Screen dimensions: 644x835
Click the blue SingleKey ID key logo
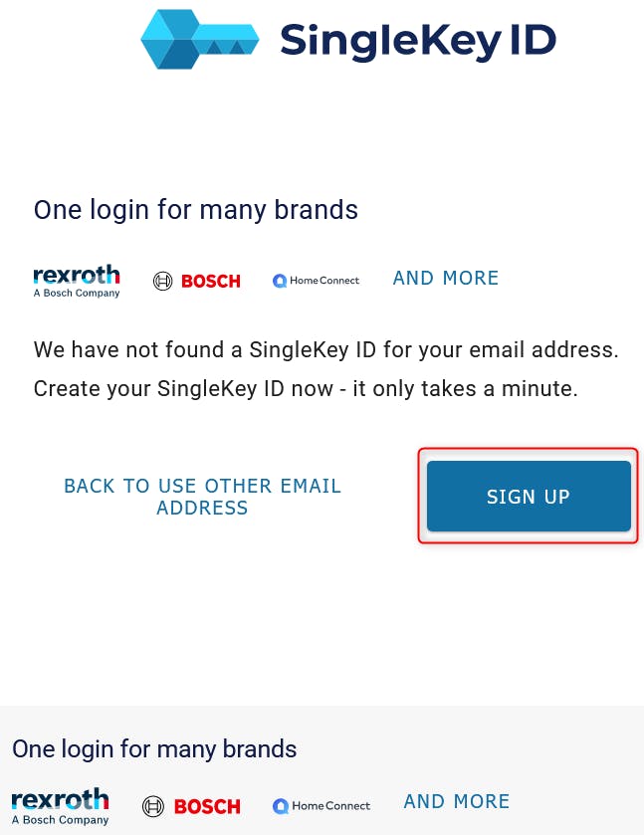[199, 40]
